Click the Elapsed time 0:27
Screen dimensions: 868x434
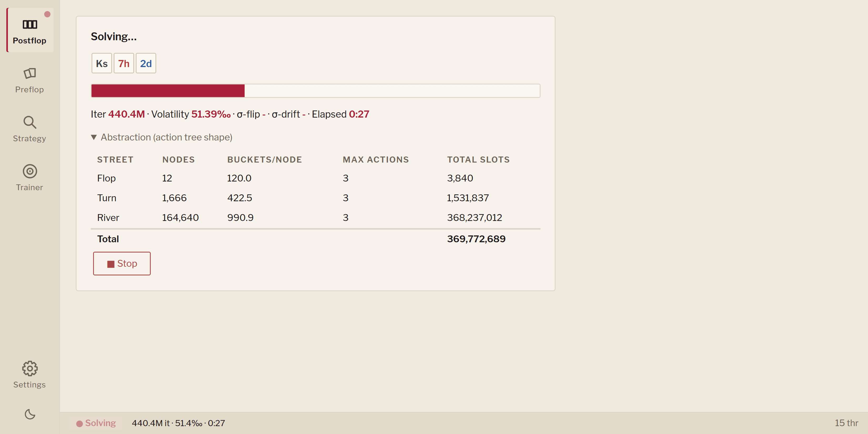tap(359, 114)
